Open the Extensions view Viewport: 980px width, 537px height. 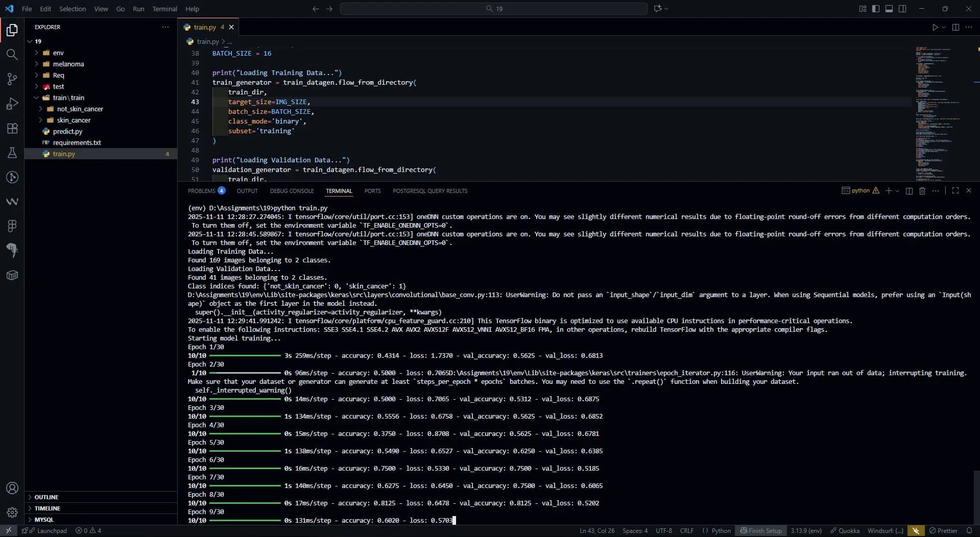[12, 128]
